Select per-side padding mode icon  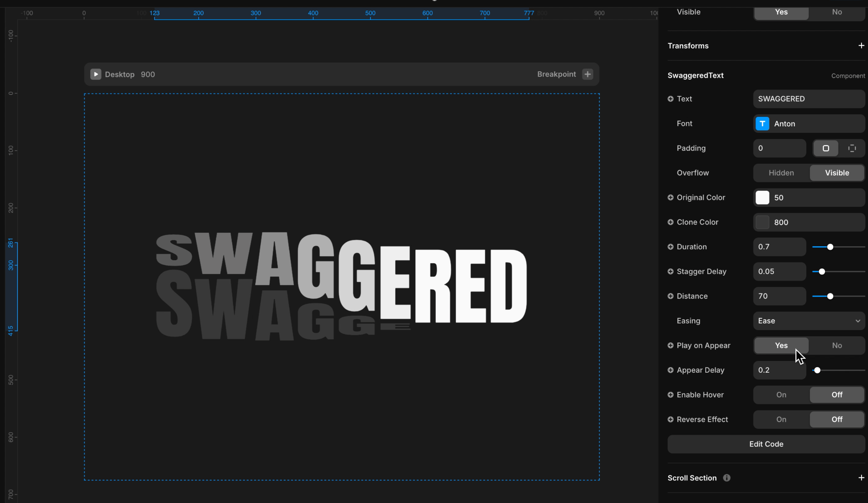click(x=852, y=149)
